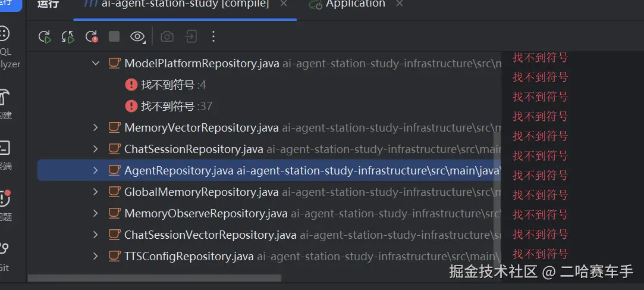Select GlobalMemoryRepository.java row
The image size is (644, 290).
pos(269,192)
